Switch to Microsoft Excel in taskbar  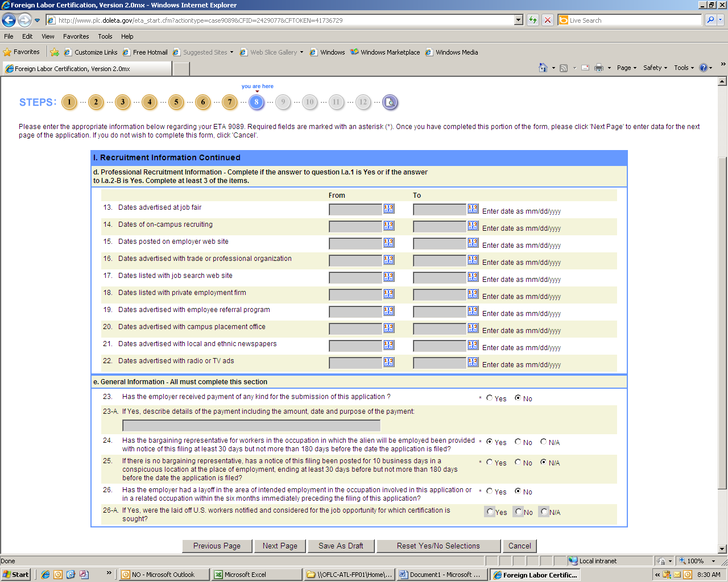(x=257, y=575)
